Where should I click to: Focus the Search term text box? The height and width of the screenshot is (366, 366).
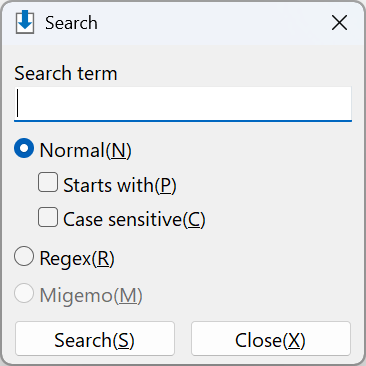[x=183, y=104]
